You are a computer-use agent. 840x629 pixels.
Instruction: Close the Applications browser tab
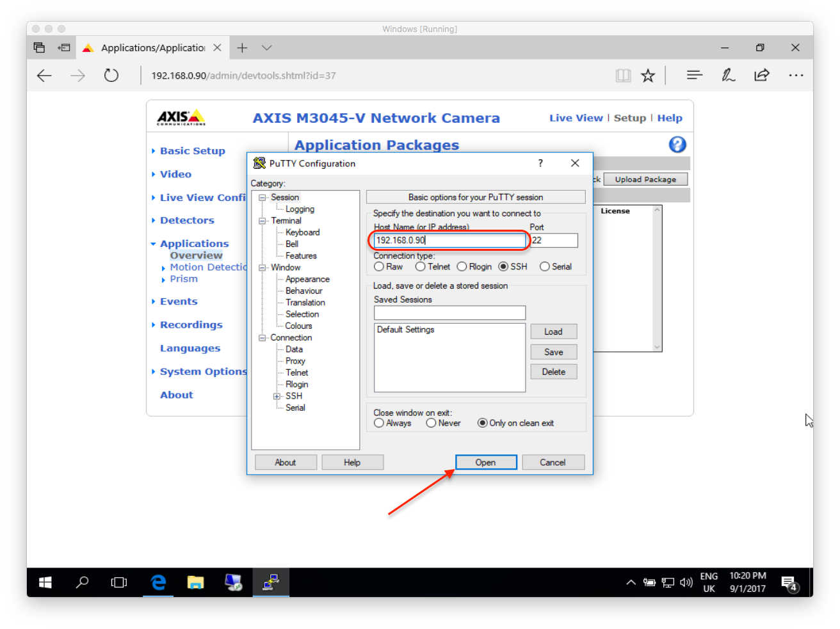218,48
